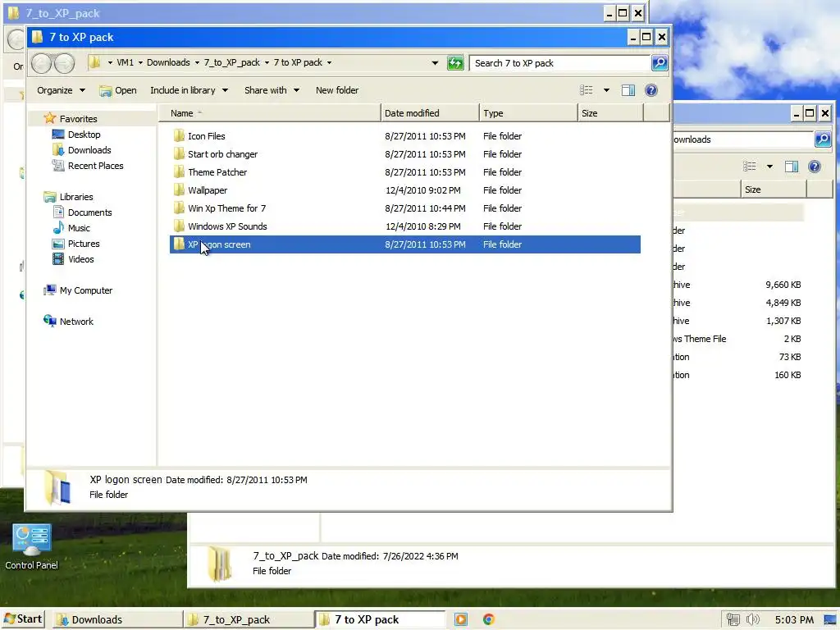Sort by Name column header
The width and height of the screenshot is (840, 630).
[270, 113]
